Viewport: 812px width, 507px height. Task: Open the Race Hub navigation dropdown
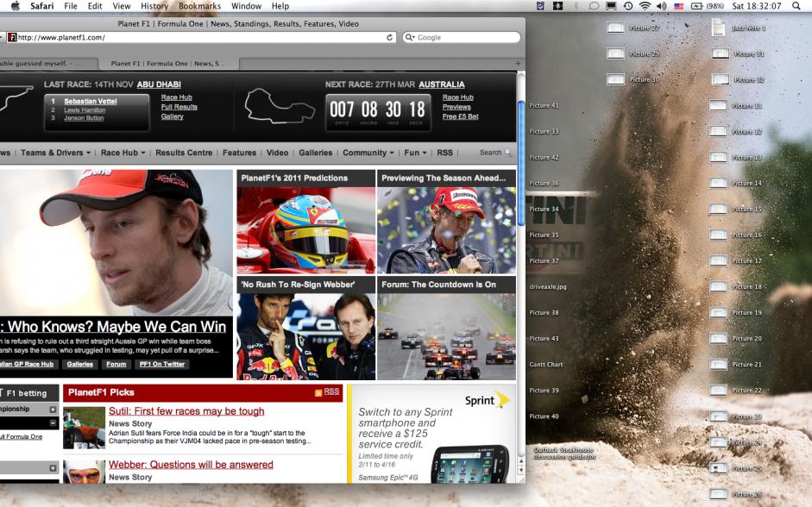coord(123,153)
